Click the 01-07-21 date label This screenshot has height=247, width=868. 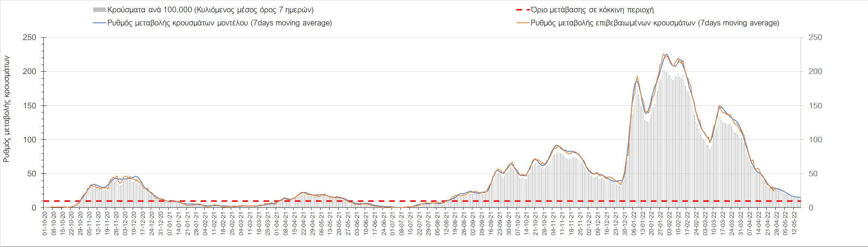(x=393, y=223)
